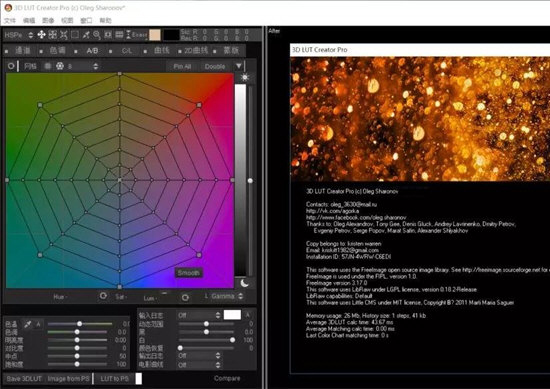Select the polar web grid type icon
The image size is (550, 389).
click(60, 66)
